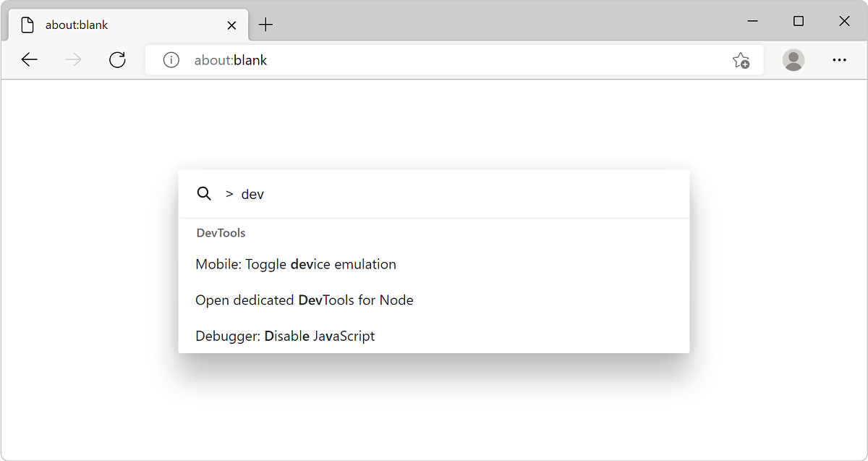Viewport: 868px width, 461px height.
Task: Click the page document icon on the tab
Action: coord(27,24)
